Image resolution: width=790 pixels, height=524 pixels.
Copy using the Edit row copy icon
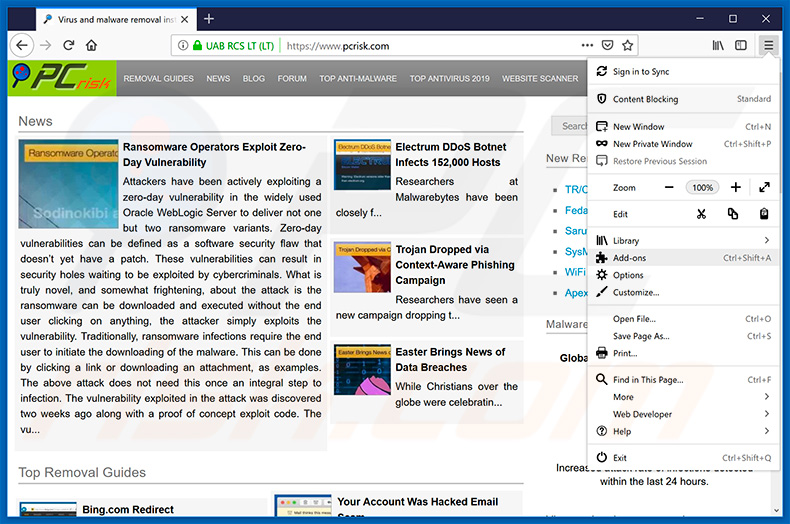733,214
